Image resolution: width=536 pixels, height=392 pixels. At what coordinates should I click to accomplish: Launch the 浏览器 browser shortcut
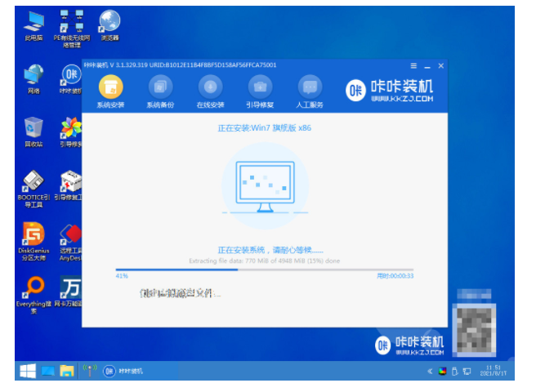click(x=108, y=24)
